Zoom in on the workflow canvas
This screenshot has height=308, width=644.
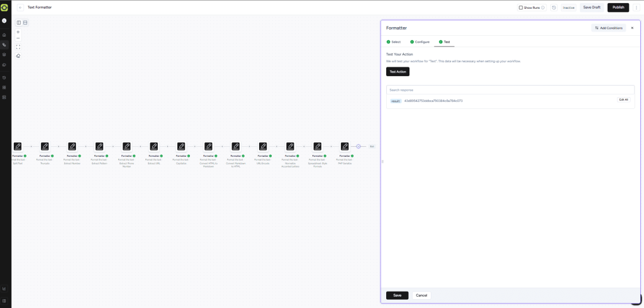pyautogui.click(x=18, y=31)
